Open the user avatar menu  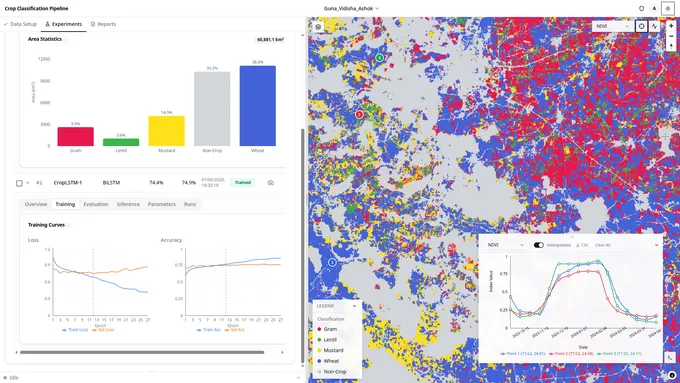pyautogui.click(x=654, y=8)
